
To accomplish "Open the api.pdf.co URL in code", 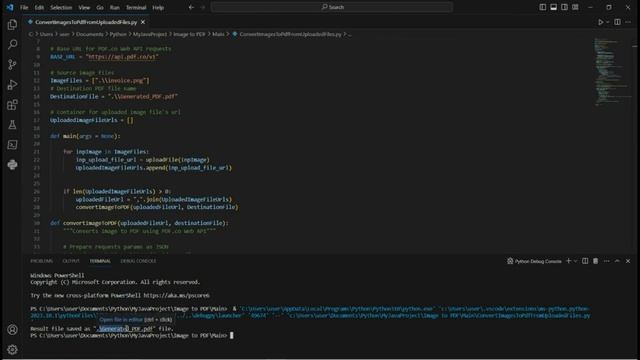I will 122,56.
